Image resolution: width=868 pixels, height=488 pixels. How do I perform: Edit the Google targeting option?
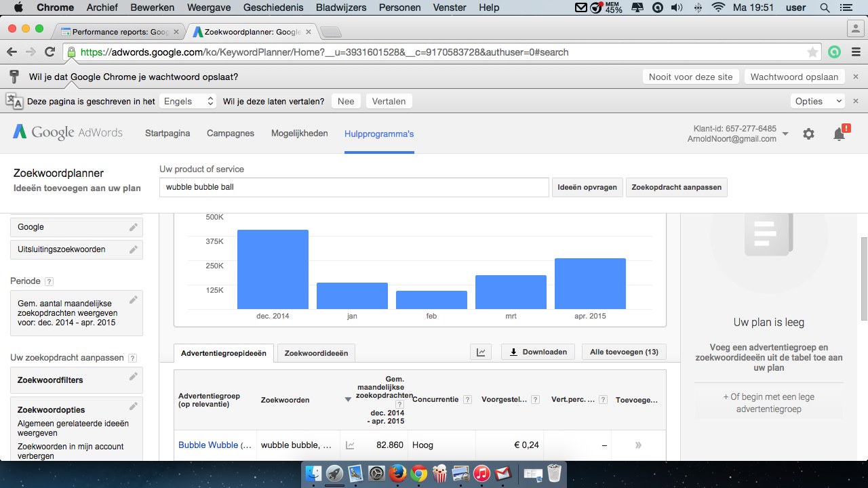(x=134, y=227)
